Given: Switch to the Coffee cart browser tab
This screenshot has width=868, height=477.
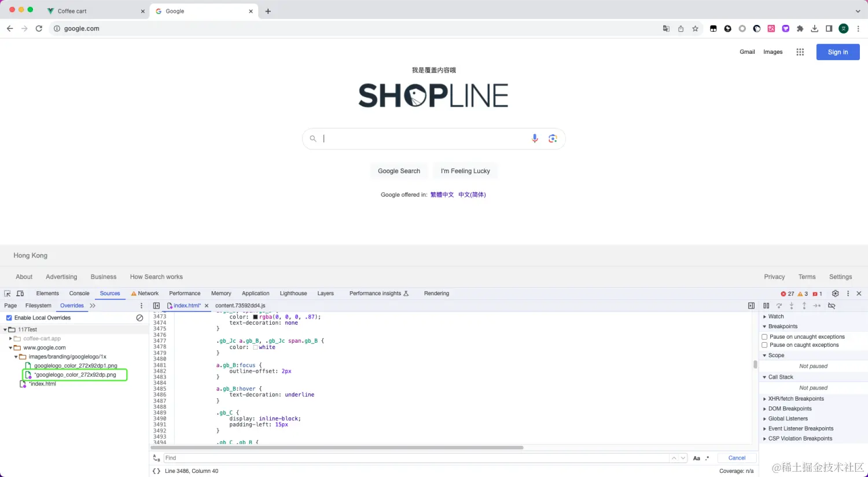Looking at the screenshot, I should coord(95,11).
